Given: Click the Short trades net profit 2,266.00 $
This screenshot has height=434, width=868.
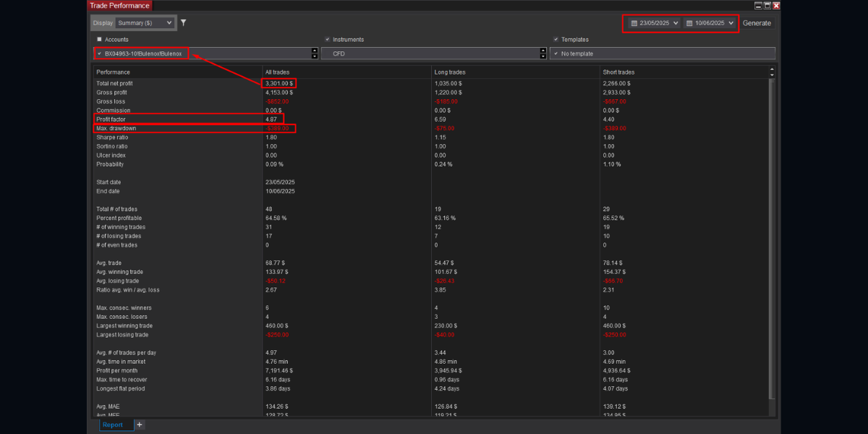Looking at the screenshot, I should [617, 84].
